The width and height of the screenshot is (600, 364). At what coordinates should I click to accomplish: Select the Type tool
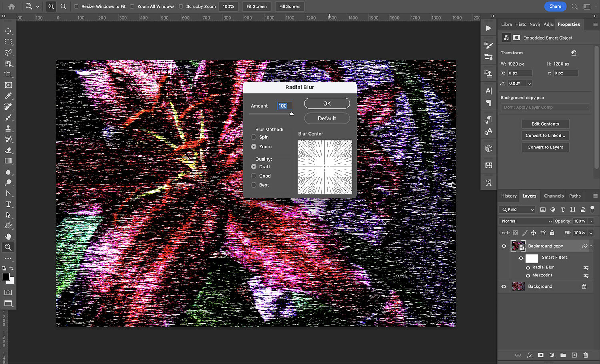pos(8,204)
